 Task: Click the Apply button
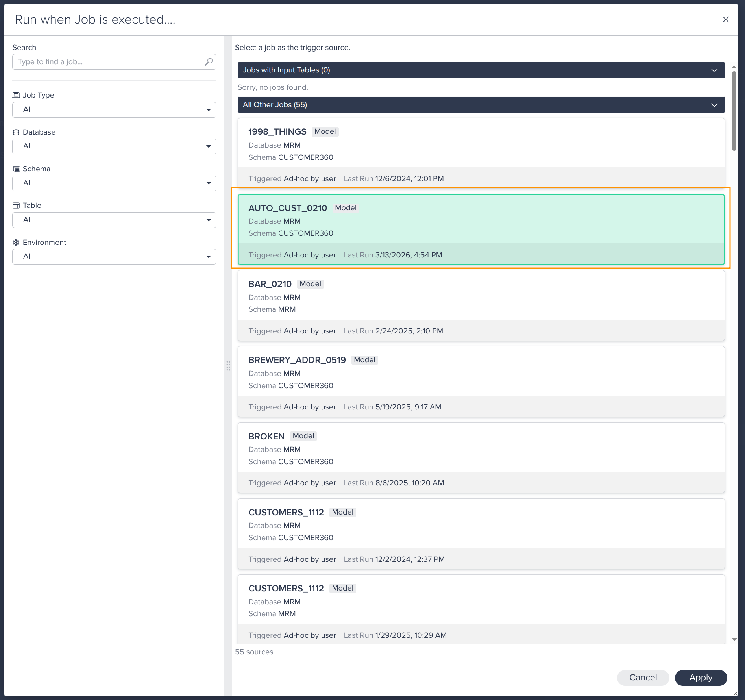coord(701,678)
